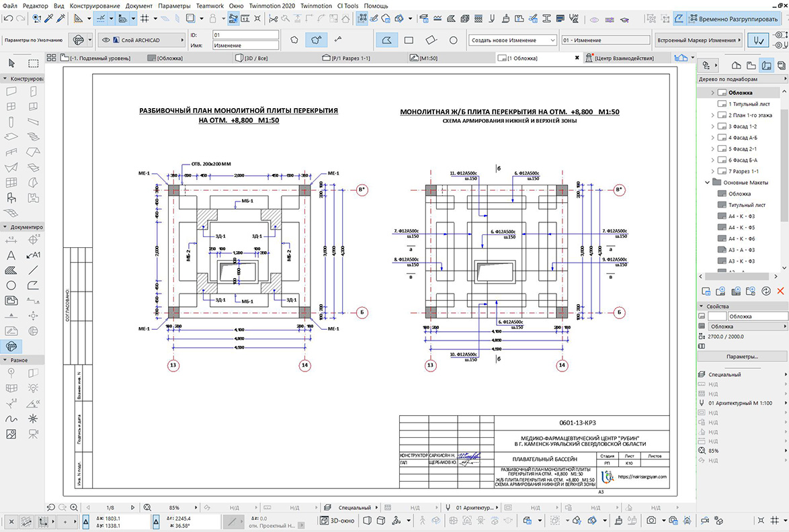Select the Pick Up Parameters eyedropper tool
Screen dimensions: 789x532
click(49, 19)
